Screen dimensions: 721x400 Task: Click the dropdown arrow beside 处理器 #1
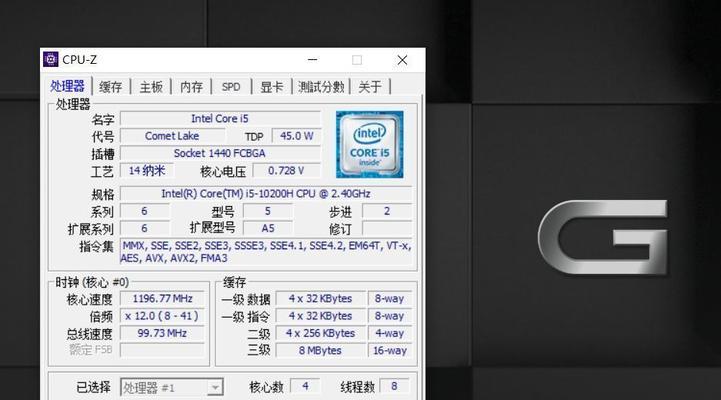tap(215, 387)
